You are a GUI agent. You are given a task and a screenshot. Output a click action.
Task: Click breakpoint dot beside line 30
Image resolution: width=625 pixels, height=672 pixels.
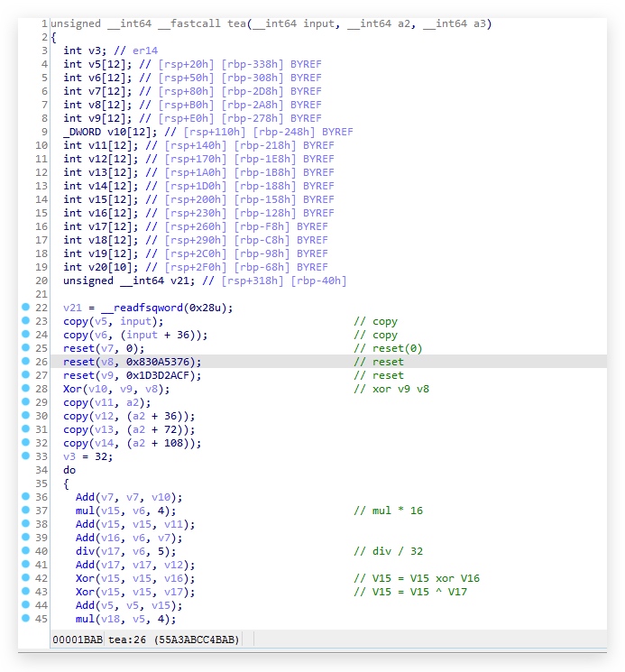(25, 415)
